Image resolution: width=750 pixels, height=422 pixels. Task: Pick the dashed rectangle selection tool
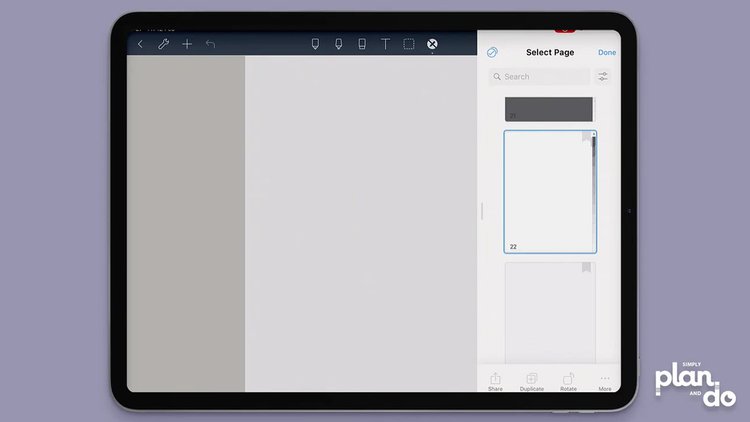(409, 44)
